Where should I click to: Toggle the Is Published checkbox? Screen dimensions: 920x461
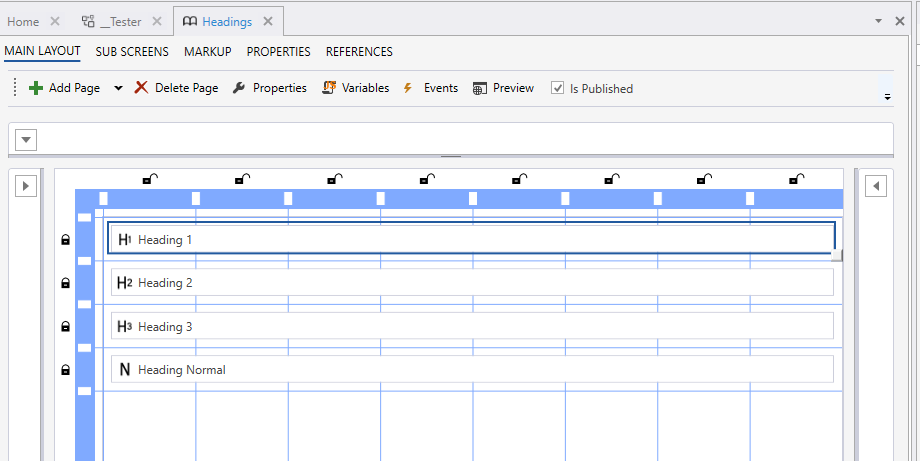[557, 88]
